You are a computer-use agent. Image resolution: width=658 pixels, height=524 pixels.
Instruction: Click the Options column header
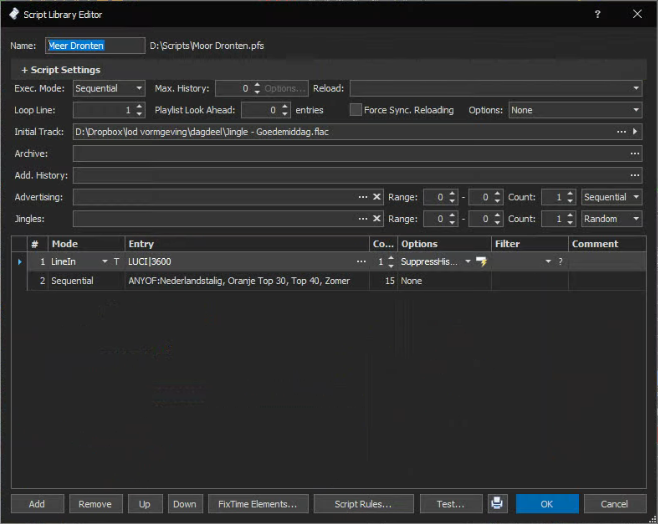(444, 244)
